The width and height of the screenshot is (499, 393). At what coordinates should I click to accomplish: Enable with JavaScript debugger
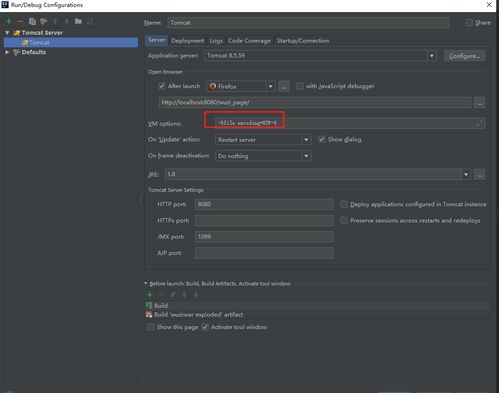[300, 86]
